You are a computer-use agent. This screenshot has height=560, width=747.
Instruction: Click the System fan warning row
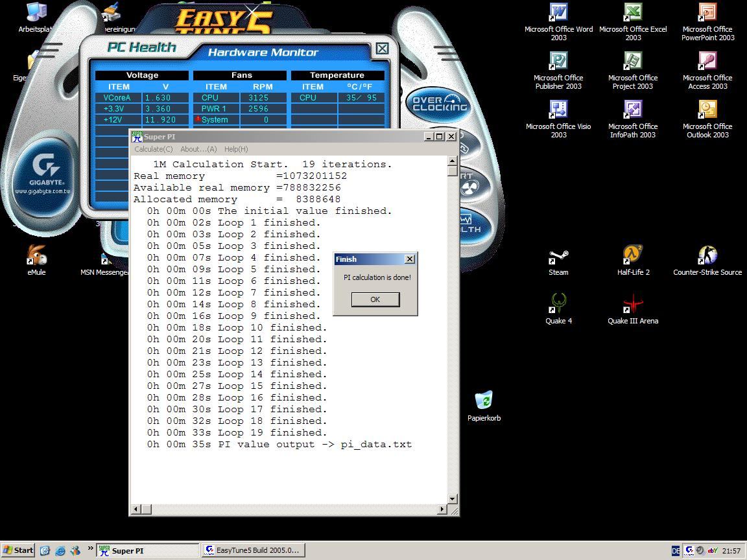pos(240,119)
